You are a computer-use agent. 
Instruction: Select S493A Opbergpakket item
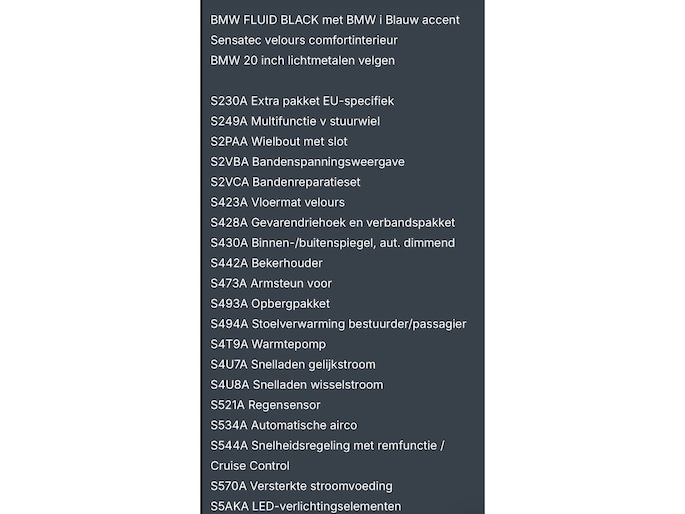[270, 304]
